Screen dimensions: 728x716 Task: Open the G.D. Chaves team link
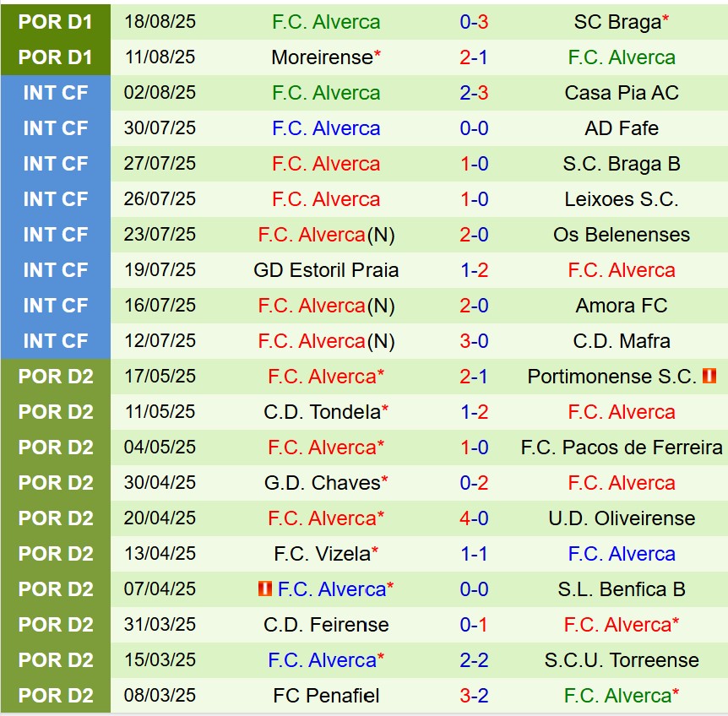coord(322,483)
